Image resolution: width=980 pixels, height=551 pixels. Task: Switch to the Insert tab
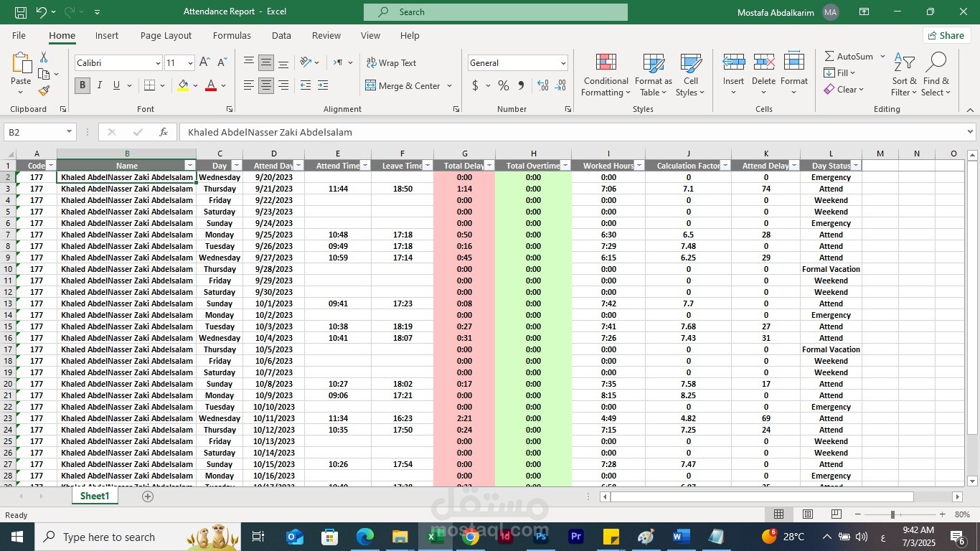[107, 35]
